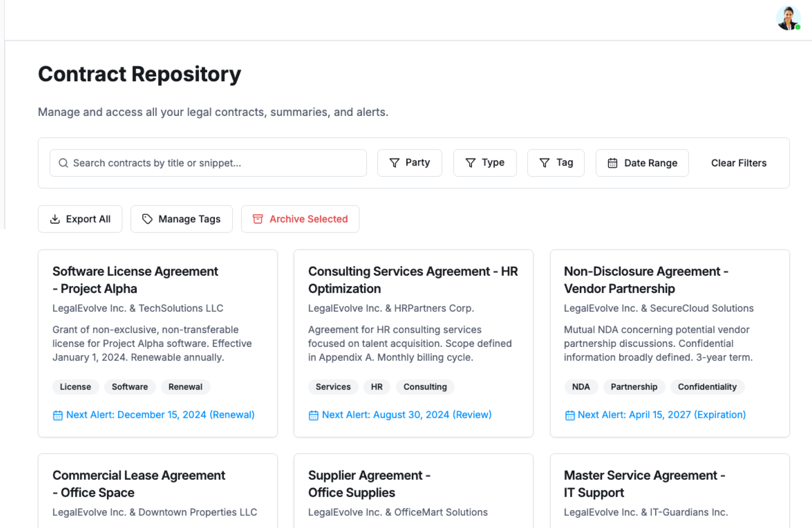Click the Manage Tags tag icon

tap(147, 219)
